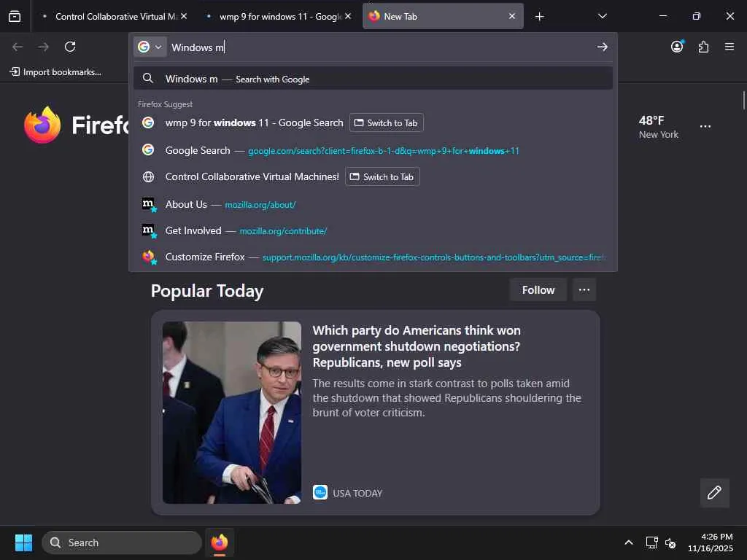This screenshot has width=747, height=560.
Task: Select Customize Firefox support suggestion
Action: coord(373,257)
